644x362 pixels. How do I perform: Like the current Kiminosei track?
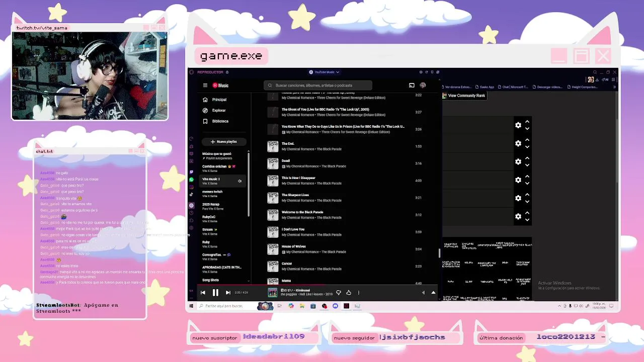click(x=349, y=293)
